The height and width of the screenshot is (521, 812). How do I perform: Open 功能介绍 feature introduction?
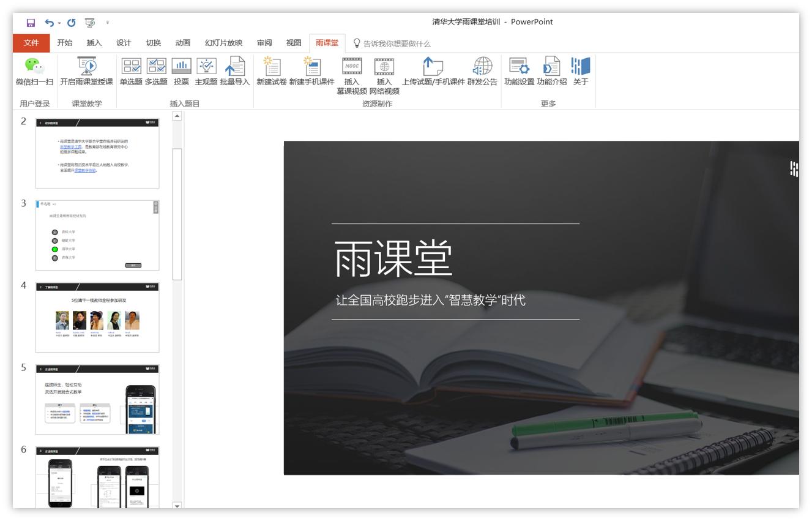tap(552, 72)
